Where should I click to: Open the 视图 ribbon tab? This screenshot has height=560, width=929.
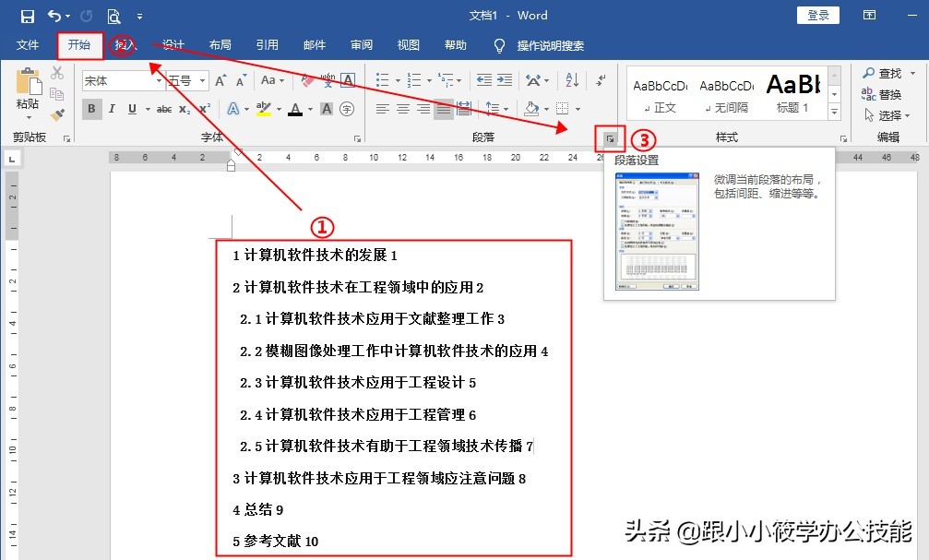click(x=408, y=45)
